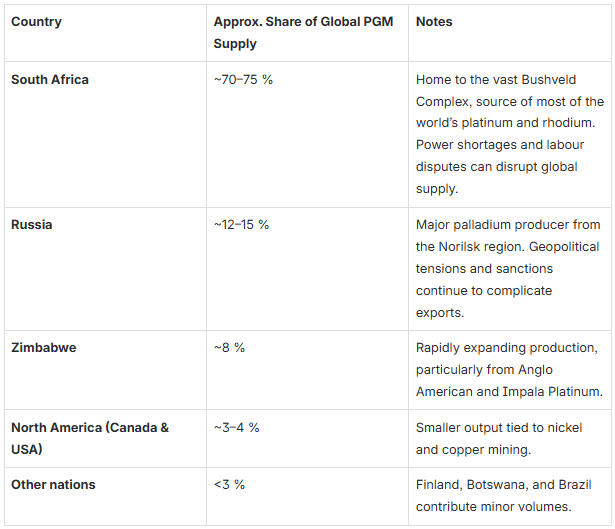Click the Bushveld Complex notes paragraph
The height and width of the screenshot is (529, 615).
[x=510, y=134]
